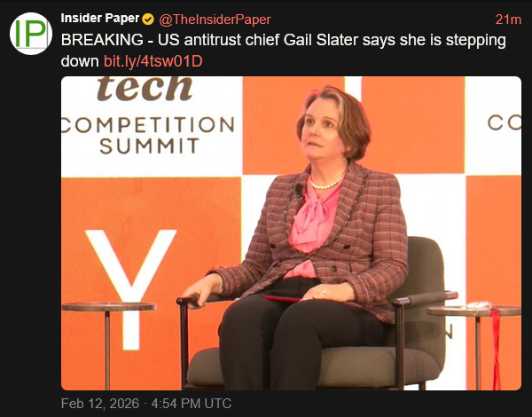Click the gold verified badge
This screenshot has height=417, width=532.
click(x=148, y=20)
